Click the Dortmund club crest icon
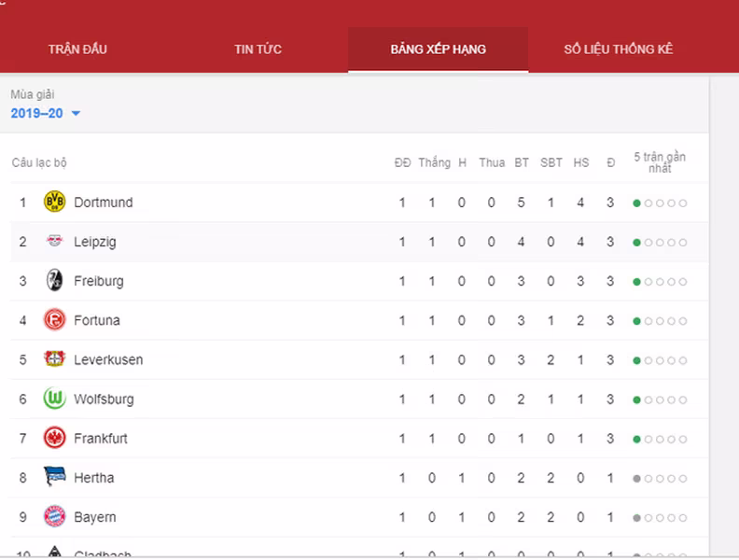 click(55, 202)
